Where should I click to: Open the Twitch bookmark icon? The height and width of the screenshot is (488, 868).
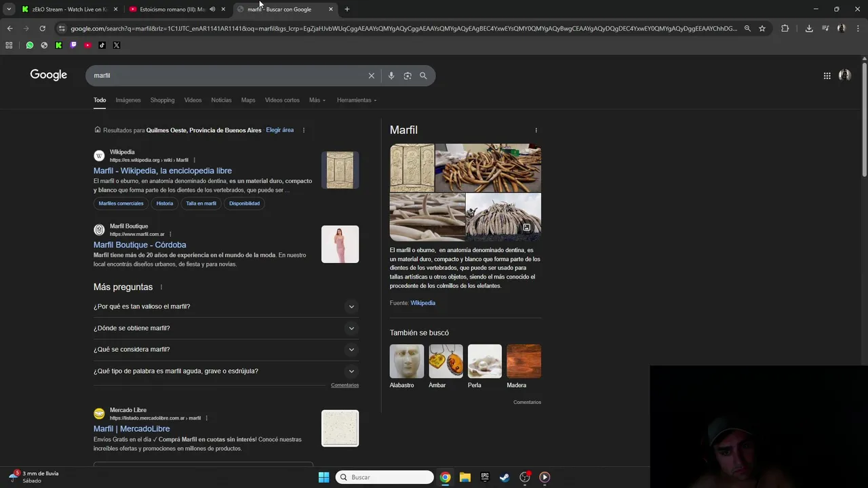tap(73, 45)
